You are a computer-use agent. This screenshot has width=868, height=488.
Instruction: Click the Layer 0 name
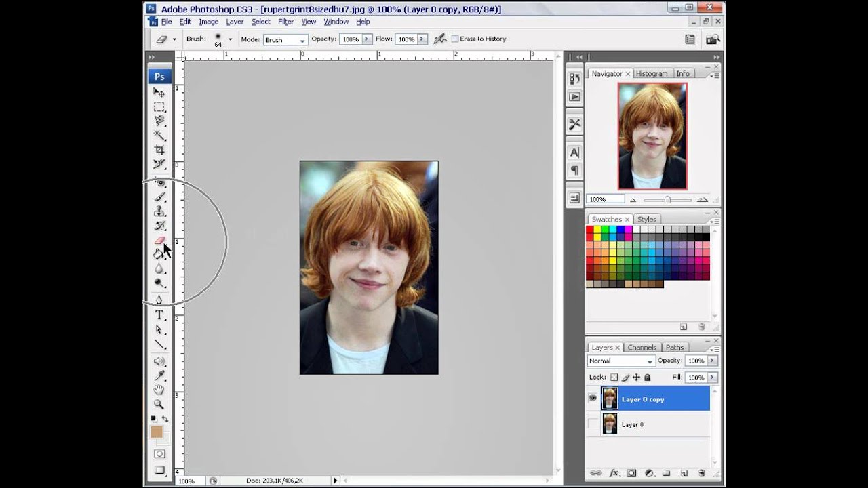click(x=632, y=425)
